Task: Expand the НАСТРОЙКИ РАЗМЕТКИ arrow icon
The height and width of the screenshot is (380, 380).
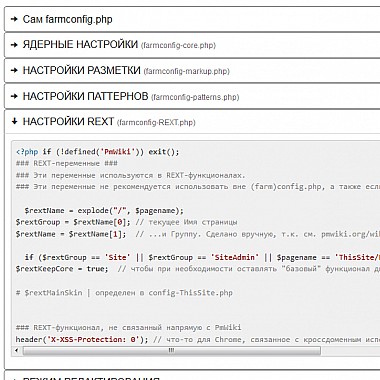Action: [14, 70]
